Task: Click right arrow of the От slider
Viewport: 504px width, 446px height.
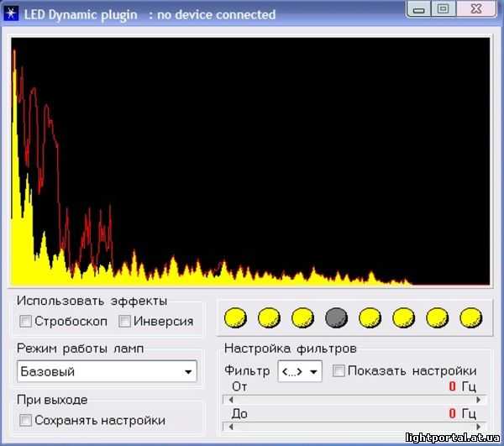Action: pos(478,400)
